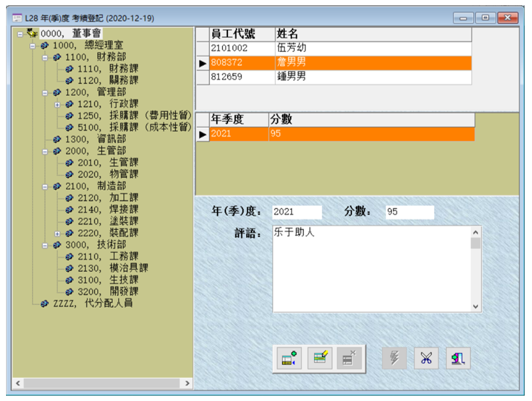The height and width of the screenshot is (401, 532).
Task: Click the 分數 column header
Action: tap(372, 120)
